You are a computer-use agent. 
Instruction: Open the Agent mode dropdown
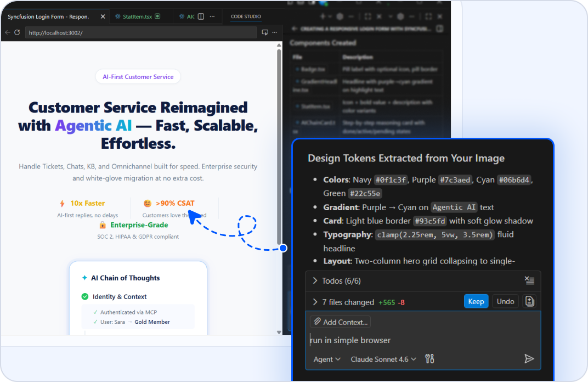coord(327,359)
